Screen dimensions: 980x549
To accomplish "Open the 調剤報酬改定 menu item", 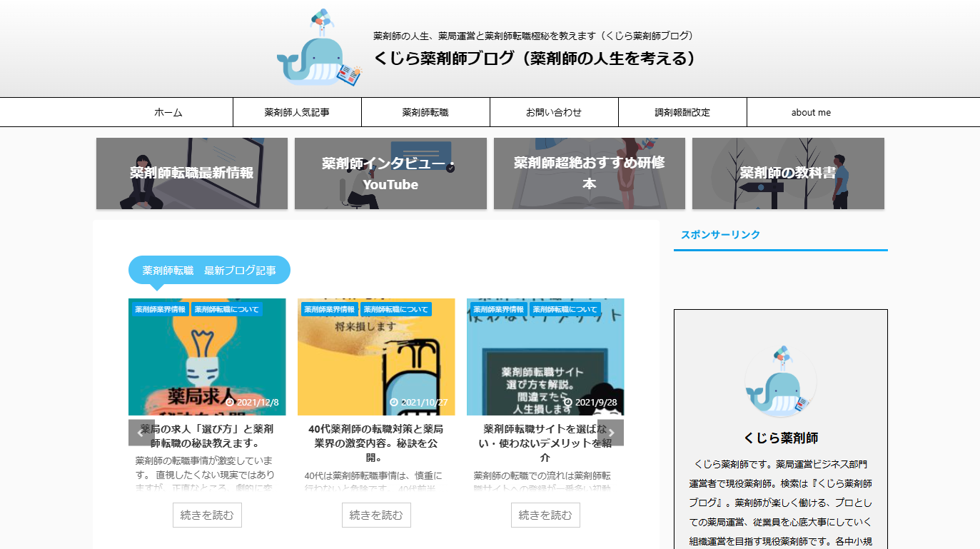I will point(682,112).
